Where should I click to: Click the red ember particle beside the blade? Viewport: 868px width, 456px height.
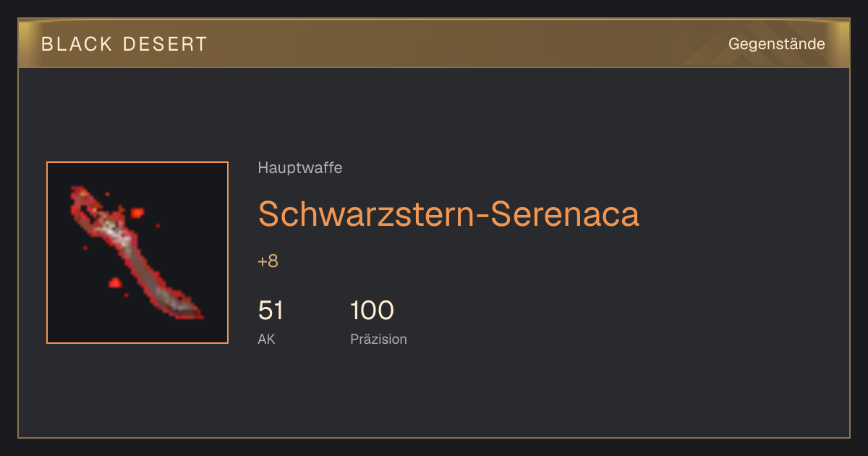137,213
